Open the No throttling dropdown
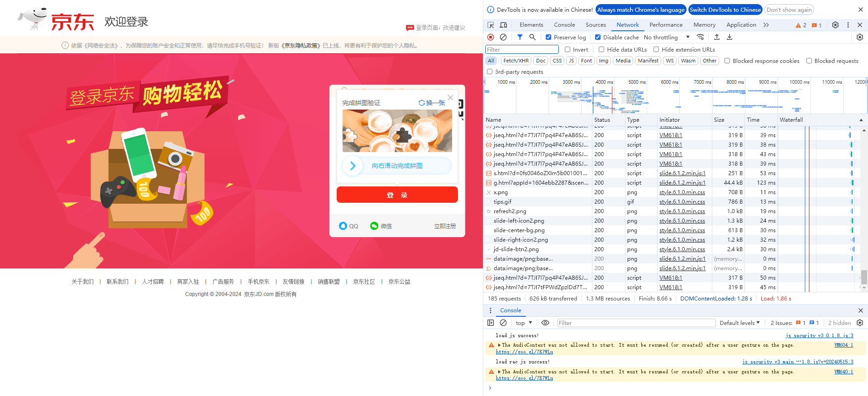868x396 pixels. [667, 37]
